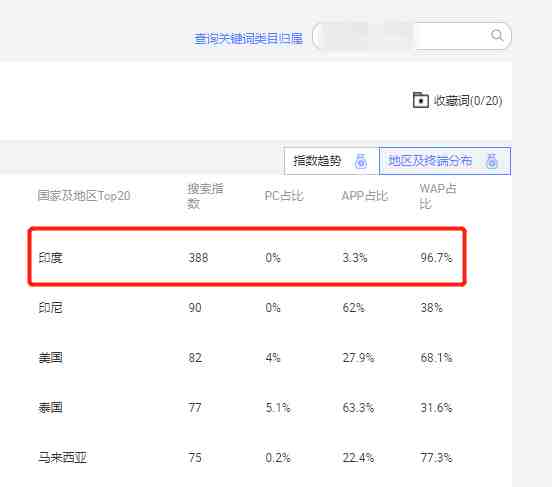Image resolution: width=552 pixels, height=487 pixels.
Task: Select the 地区及终端分布 tab
Action: tap(445, 161)
